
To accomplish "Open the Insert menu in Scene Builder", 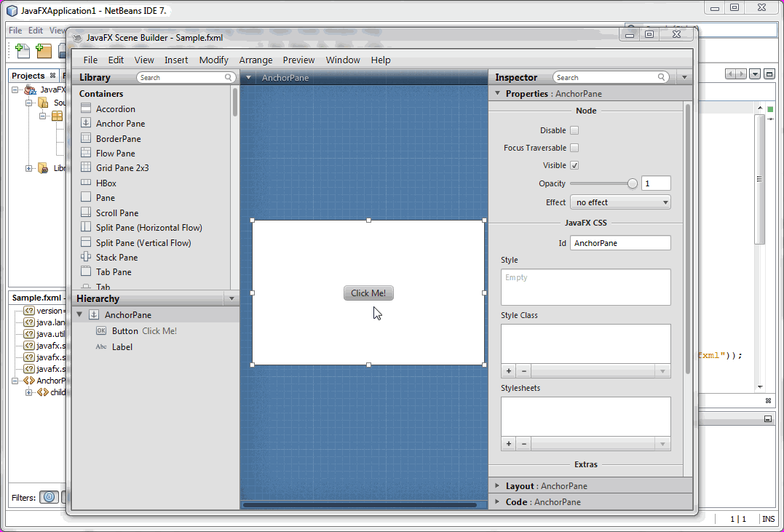I will pyautogui.click(x=175, y=60).
